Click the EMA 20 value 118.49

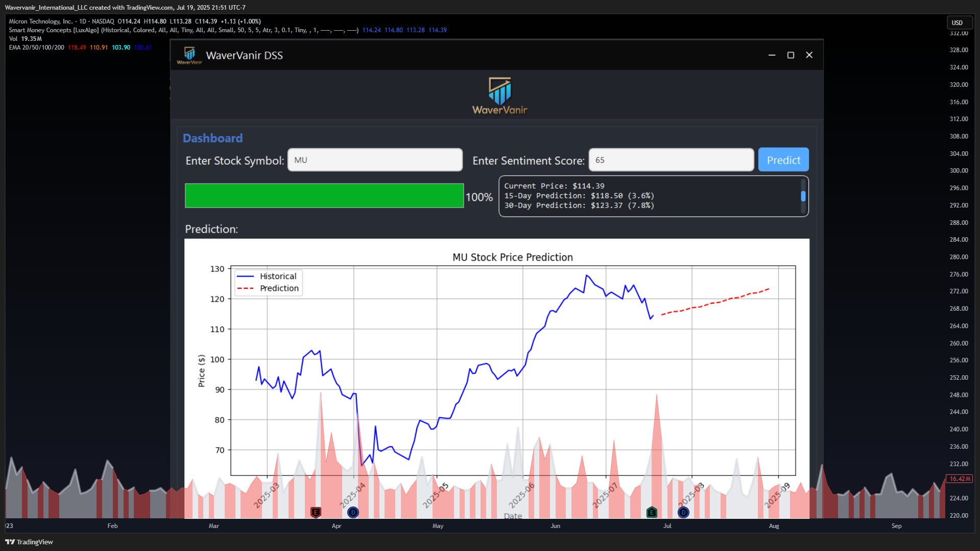77,48
